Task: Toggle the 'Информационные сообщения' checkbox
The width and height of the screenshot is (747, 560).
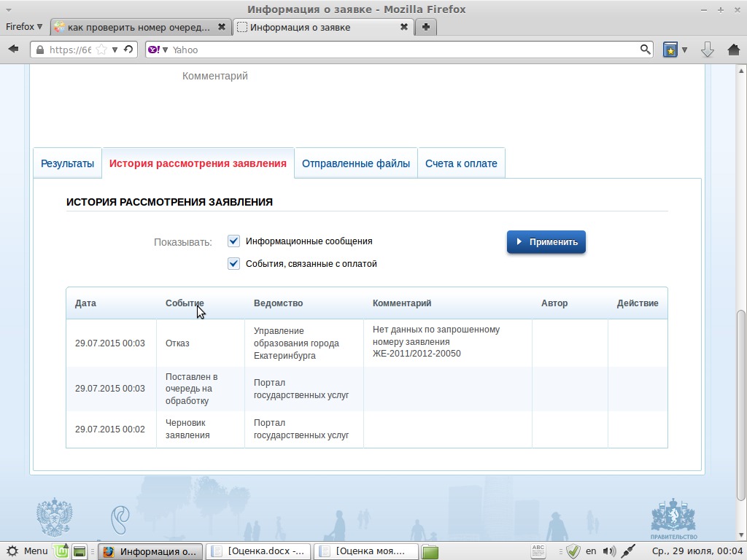Action: (234, 241)
